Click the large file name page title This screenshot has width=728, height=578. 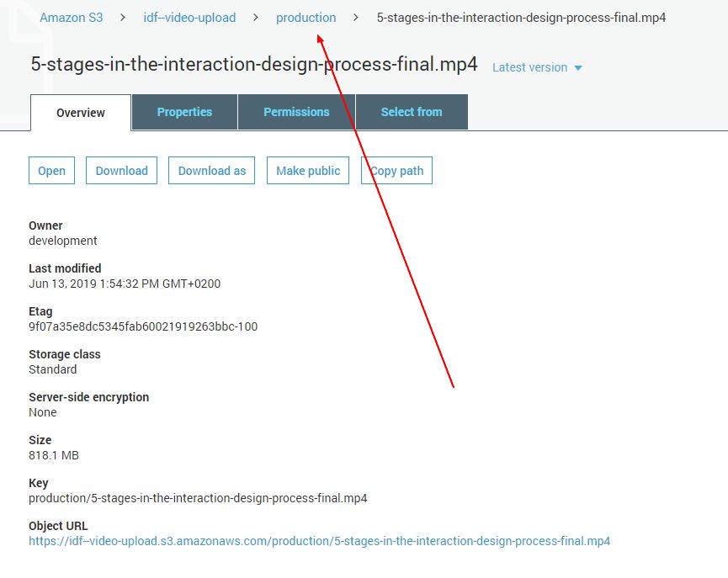click(254, 64)
